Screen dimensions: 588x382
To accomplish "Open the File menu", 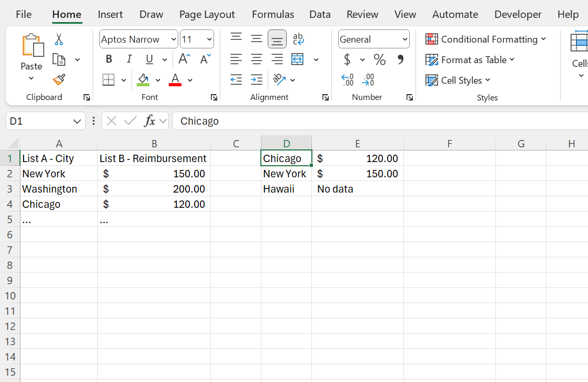I will point(24,14).
